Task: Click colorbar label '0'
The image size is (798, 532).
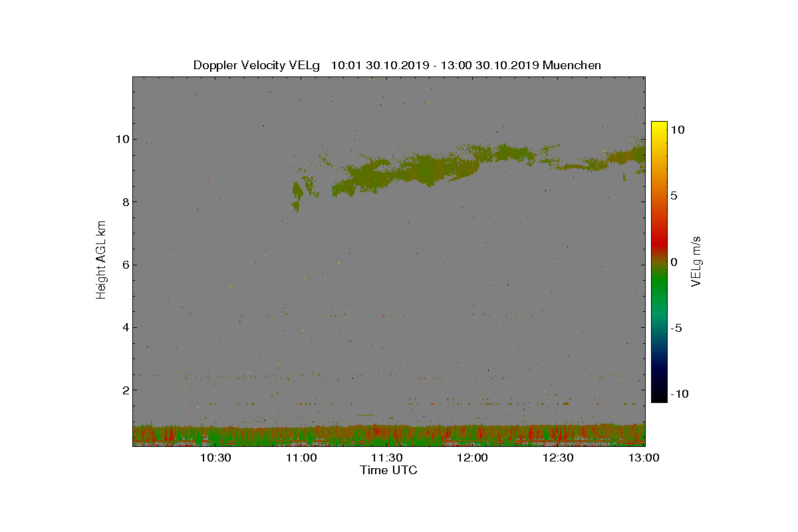Action: [x=674, y=262]
